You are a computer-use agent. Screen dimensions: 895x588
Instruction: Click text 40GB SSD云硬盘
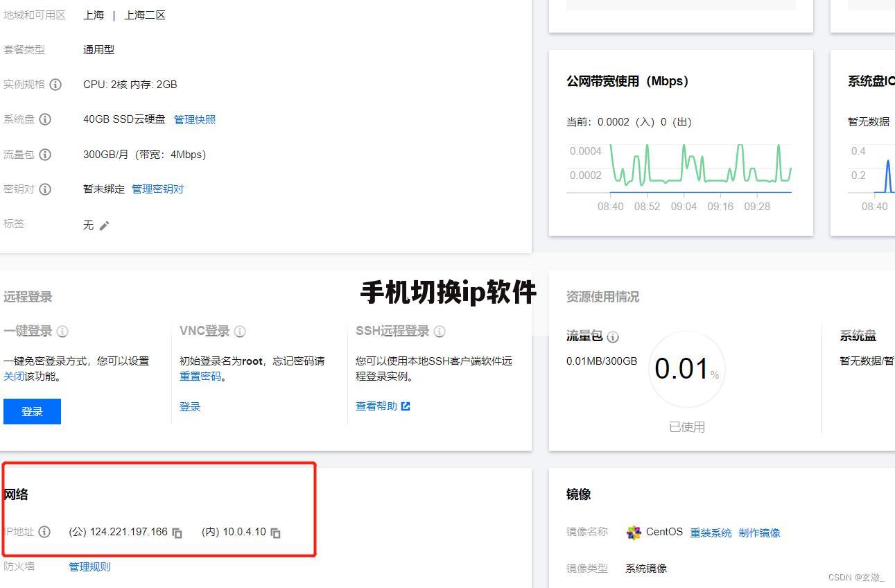click(124, 119)
